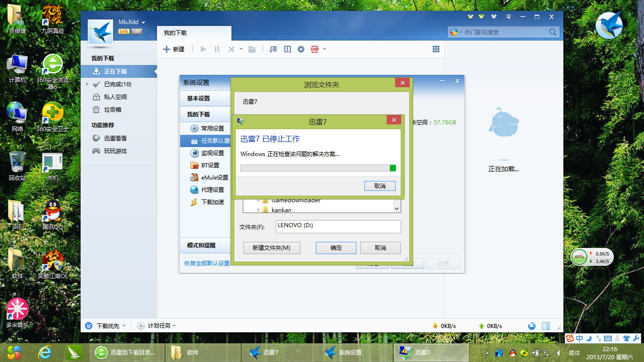This screenshot has height=362, width=644.
Task: Select 正在下载 in the sidebar
Action: point(119,71)
